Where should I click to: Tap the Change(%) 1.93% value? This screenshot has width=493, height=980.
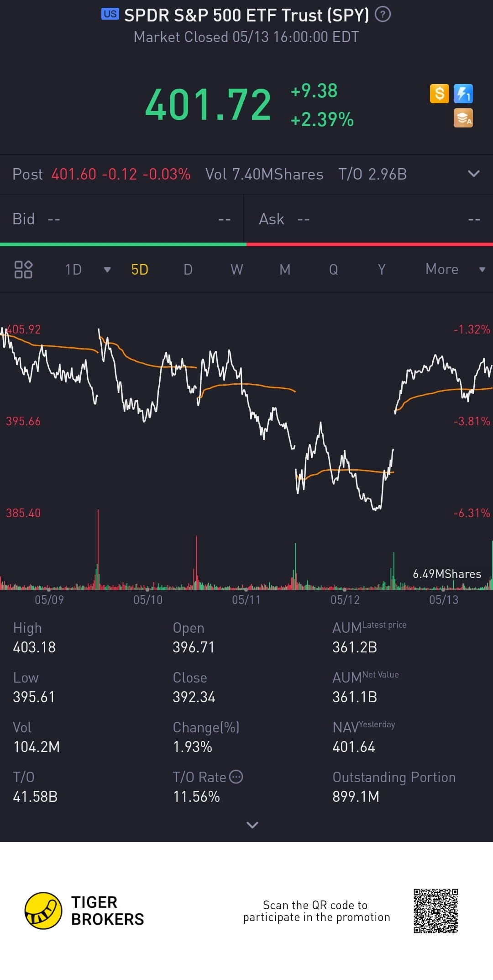tap(193, 747)
